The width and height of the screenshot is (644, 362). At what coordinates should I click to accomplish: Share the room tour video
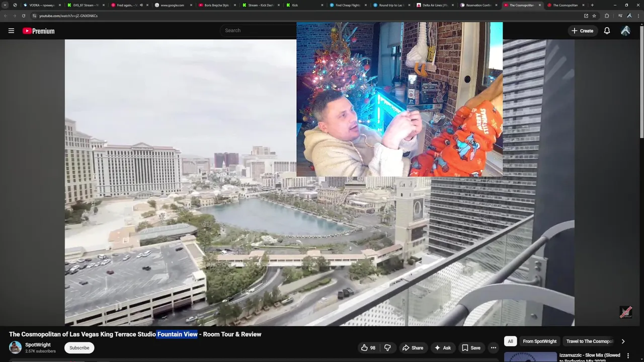[x=413, y=348]
